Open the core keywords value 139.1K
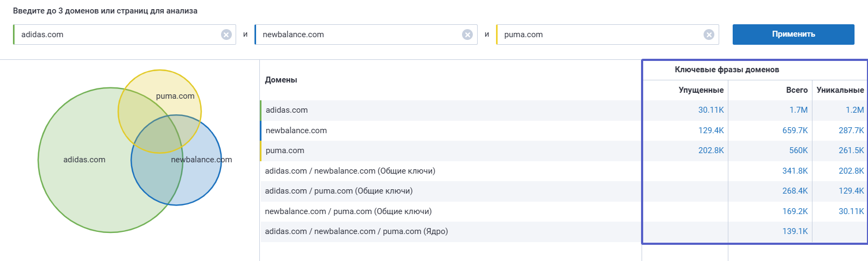This screenshot has height=261, width=868. (x=795, y=231)
